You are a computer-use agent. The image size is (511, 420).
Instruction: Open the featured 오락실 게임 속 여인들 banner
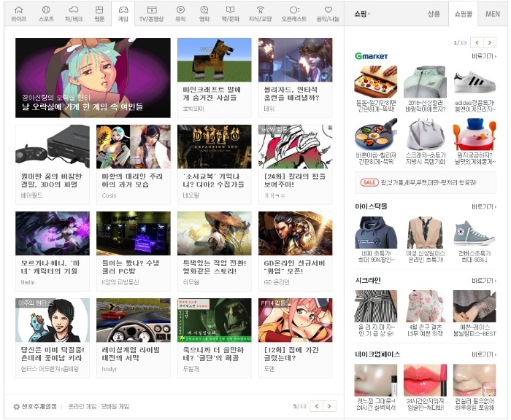click(93, 78)
